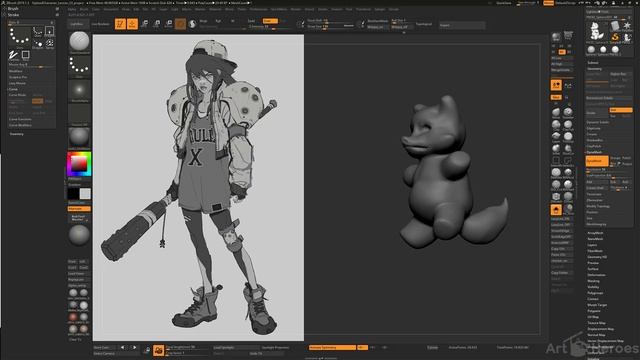The image size is (640, 360).
Task: Toggle Live Boolean
Action: point(100,24)
